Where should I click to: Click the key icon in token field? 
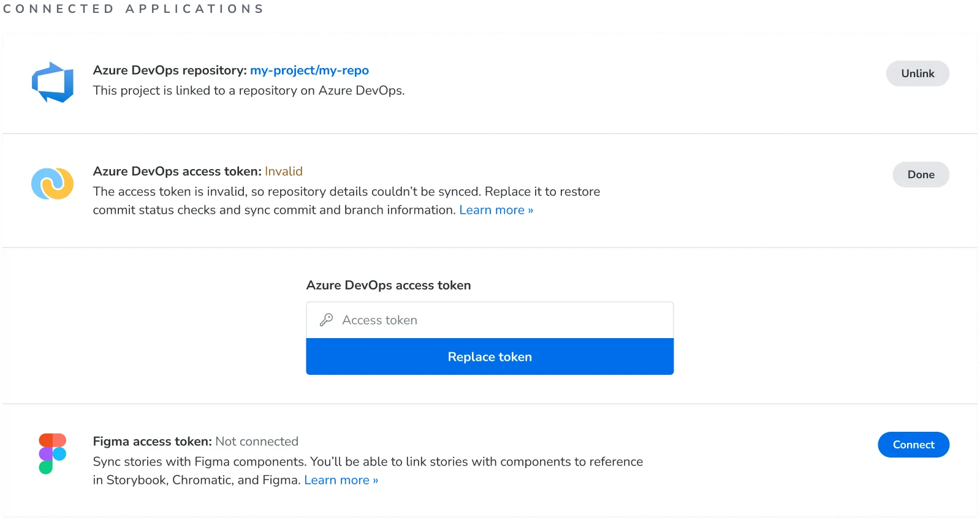pos(326,320)
